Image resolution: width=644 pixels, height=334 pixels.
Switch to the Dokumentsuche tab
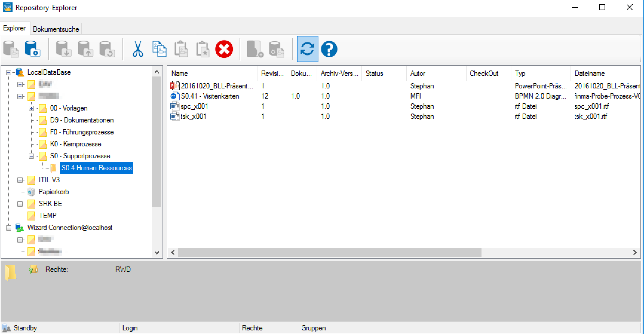click(x=56, y=29)
